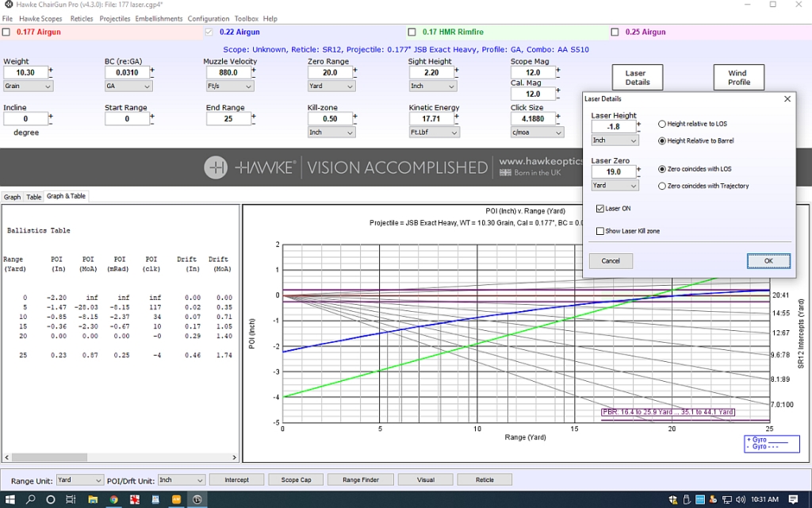812x508 pixels.
Task: Click OK in Laser Details dialog
Action: point(768,260)
